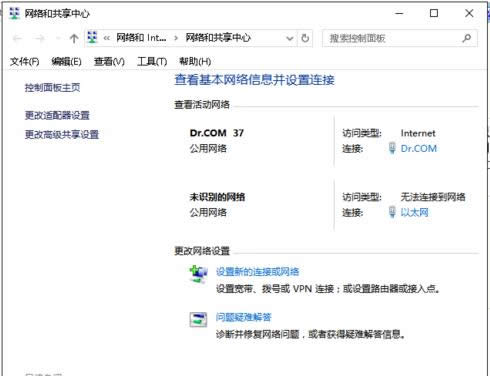490x376 pixels.
Task: Click the 无法连接到网络 access type text
Action: [x=433, y=197]
